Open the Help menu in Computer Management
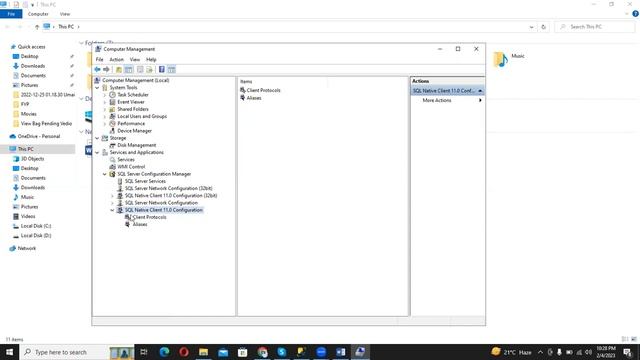This screenshot has width=640, height=360. pyautogui.click(x=151, y=60)
